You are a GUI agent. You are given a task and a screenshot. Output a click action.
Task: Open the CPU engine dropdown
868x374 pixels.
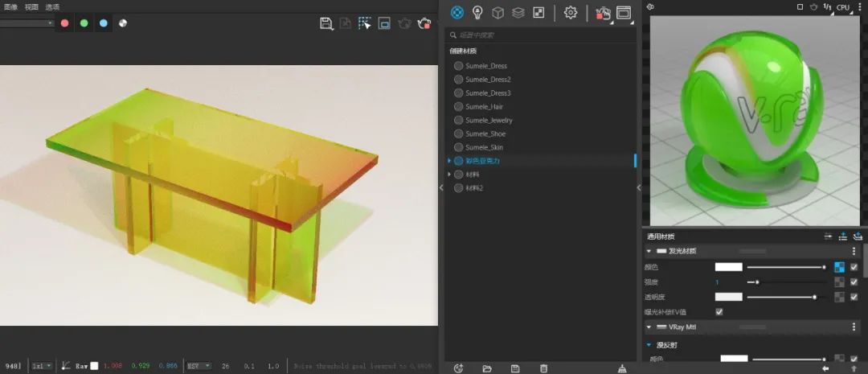coord(843,7)
